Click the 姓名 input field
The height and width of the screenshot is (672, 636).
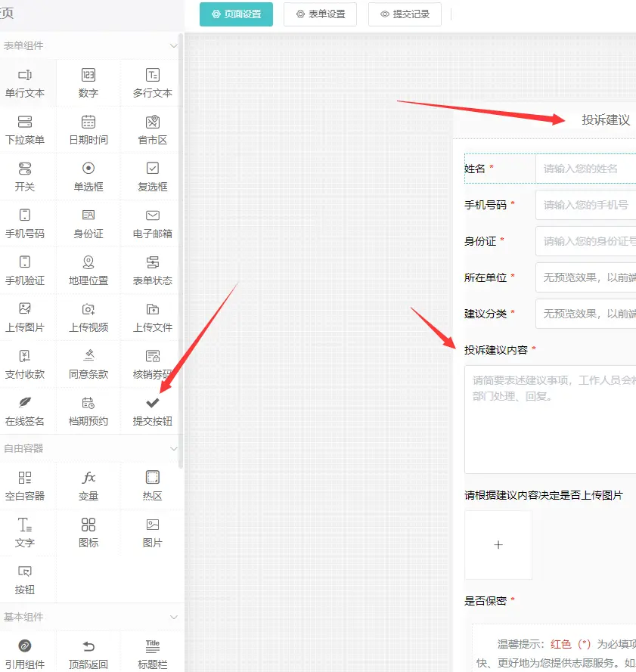coord(590,169)
